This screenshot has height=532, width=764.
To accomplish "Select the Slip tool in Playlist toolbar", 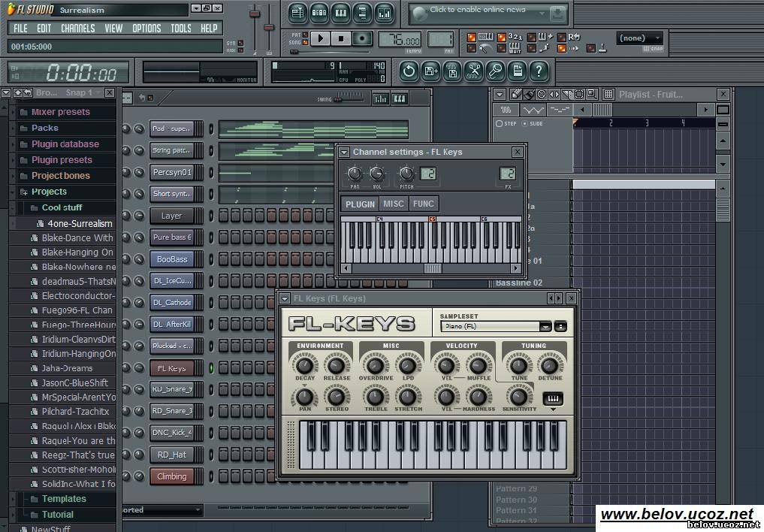I will coord(554,94).
